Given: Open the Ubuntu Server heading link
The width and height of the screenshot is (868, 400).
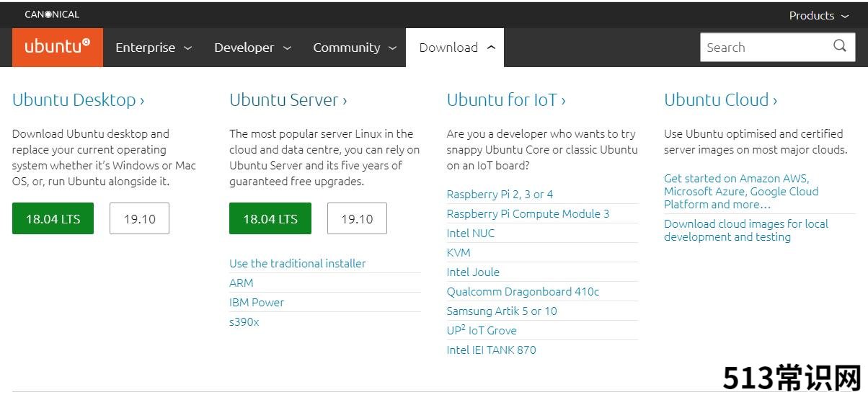Looking at the screenshot, I should point(288,100).
